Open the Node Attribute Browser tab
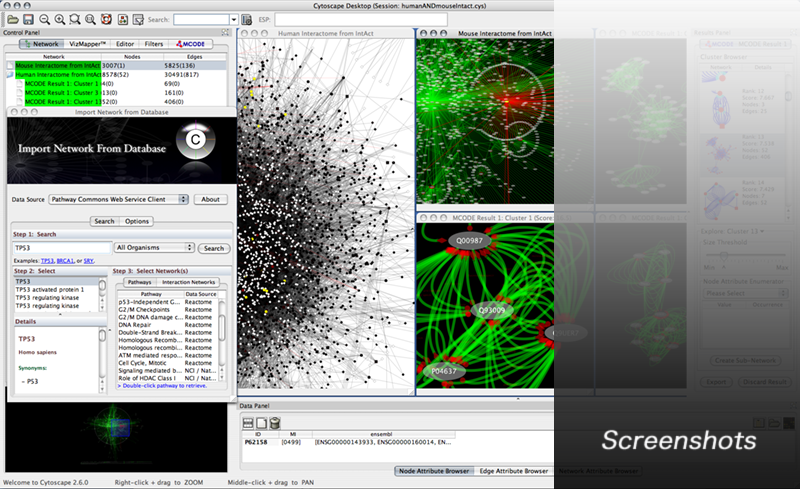The height and width of the screenshot is (489, 800). point(434,471)
